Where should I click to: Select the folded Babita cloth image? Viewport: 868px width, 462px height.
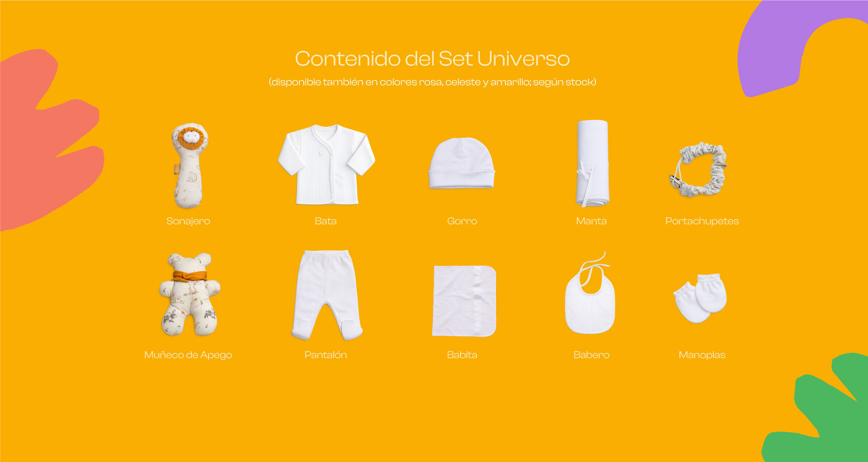pos(464,301)
